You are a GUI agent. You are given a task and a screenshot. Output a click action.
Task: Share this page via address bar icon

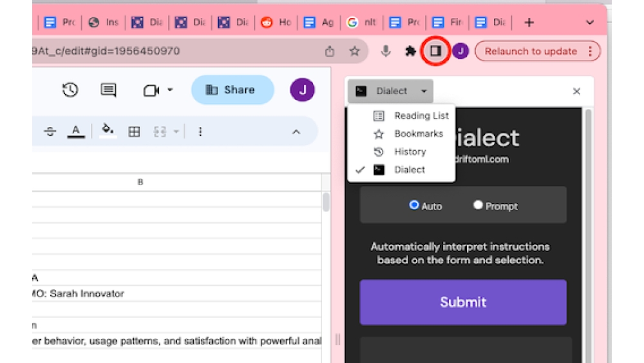tap(329, 51)
